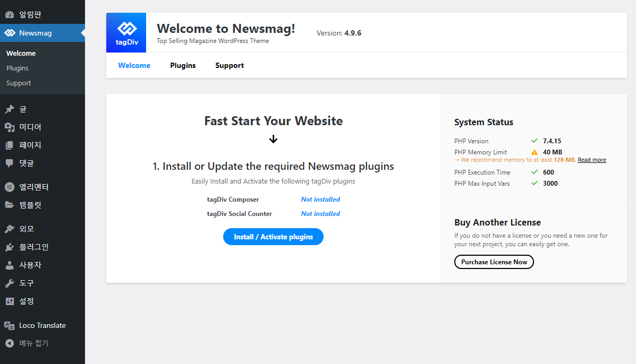Click the paintbrush icon next to 외모
636x364 pixels.
click(10, 229)
